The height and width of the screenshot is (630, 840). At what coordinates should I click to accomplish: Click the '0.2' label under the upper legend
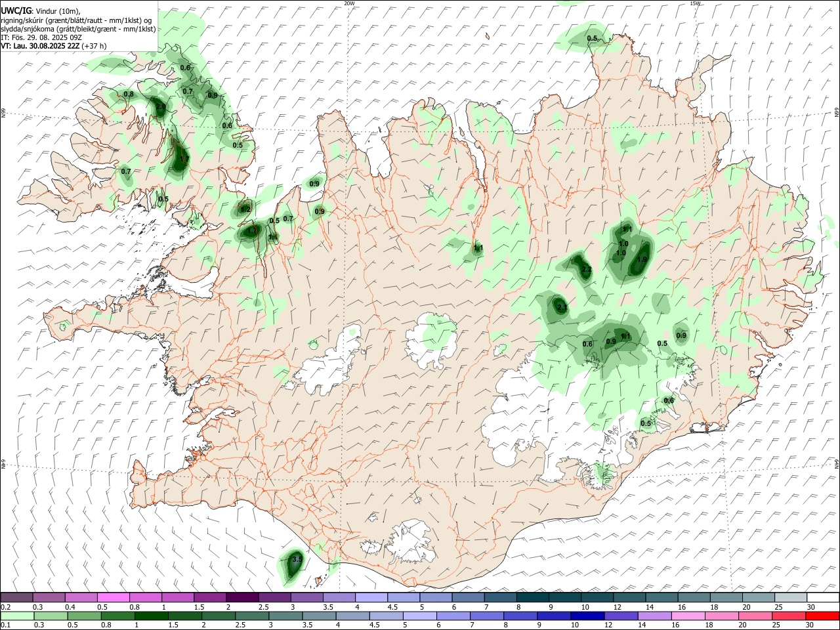[x=5, y=607]
